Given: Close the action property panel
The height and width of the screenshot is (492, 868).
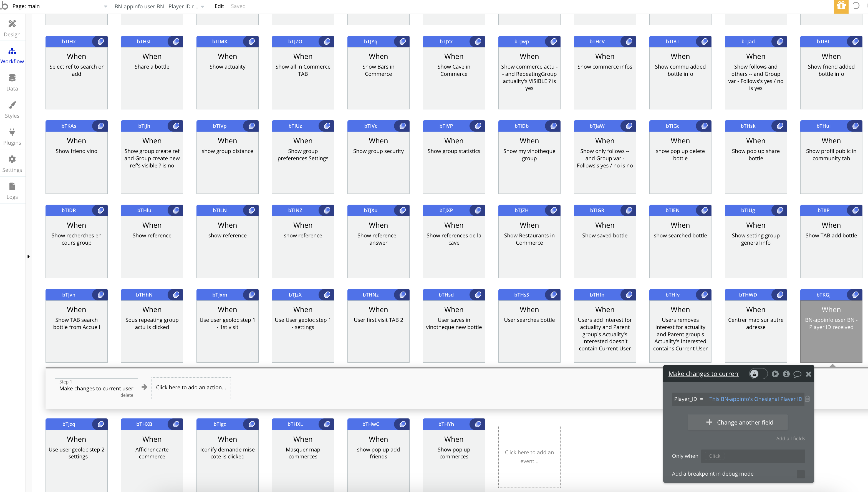Looking at the screenshot, I should click(809, 374).
